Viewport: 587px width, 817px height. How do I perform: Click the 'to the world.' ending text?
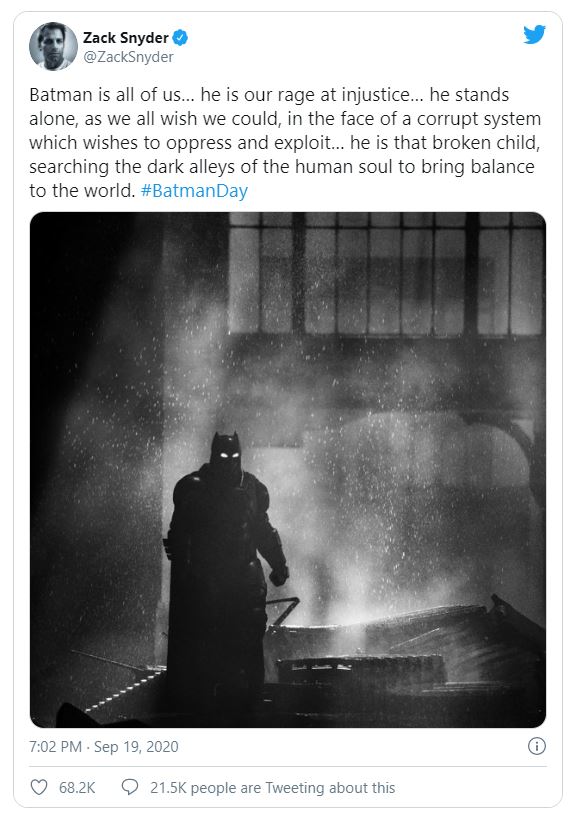pos(82,191)
